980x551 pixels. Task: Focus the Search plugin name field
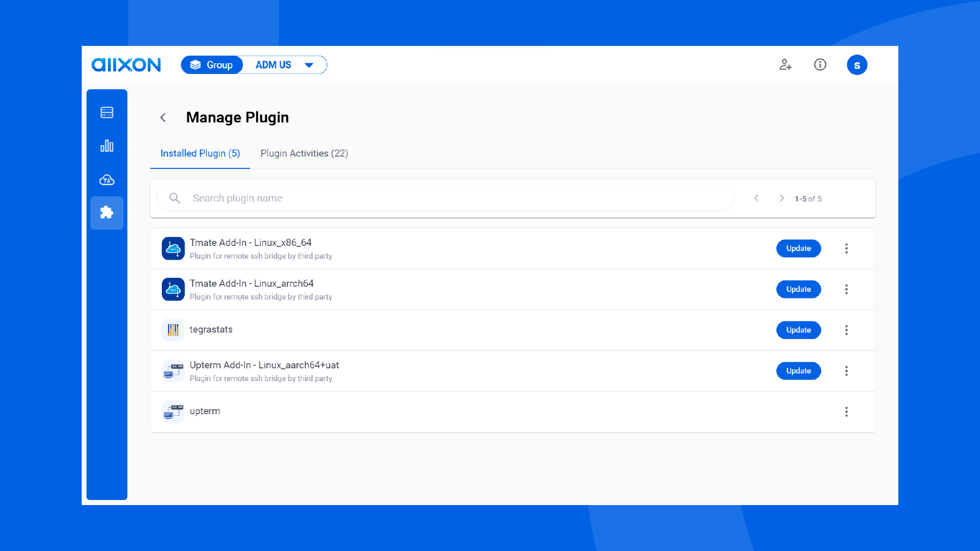pyautogui.click(x=444, y=198)
